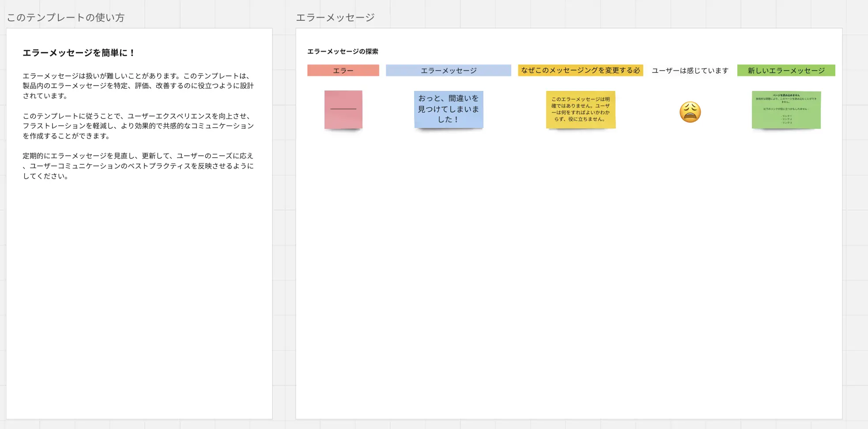Select the yellow sticky note explaining unclear message
Image resolution: width=868 pixels, height=429 pixels.
tap(581, 109)
